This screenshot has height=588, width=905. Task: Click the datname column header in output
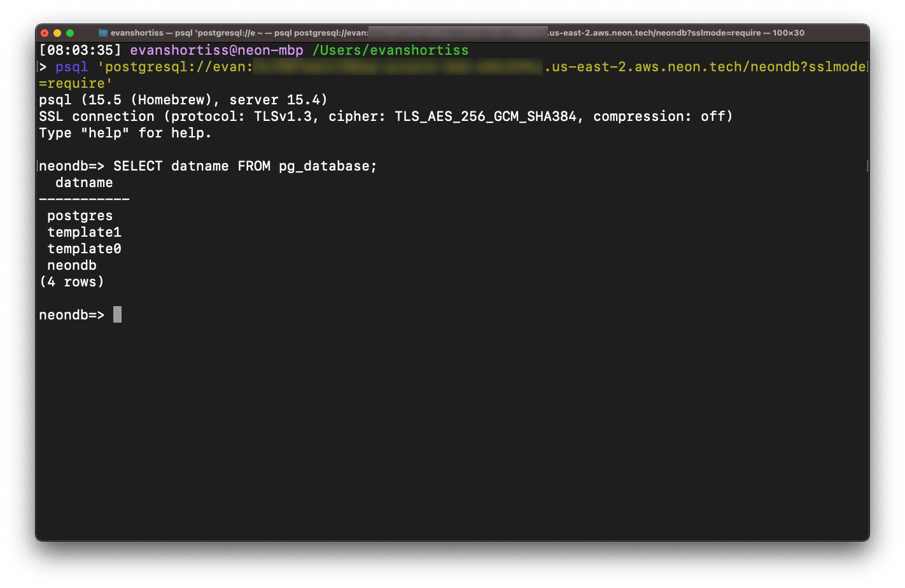coord(83,182)
